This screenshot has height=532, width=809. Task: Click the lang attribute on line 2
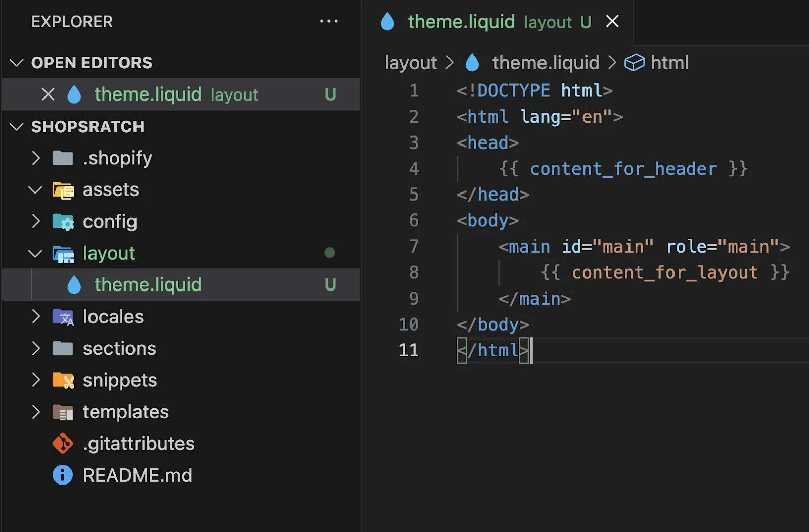click(540, 117)
